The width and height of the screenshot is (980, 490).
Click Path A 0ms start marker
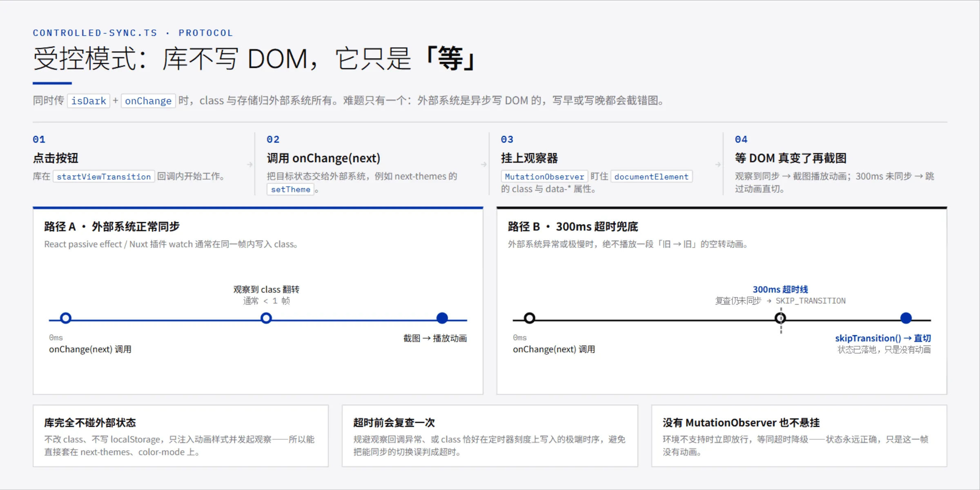click(x=66, y=318)
